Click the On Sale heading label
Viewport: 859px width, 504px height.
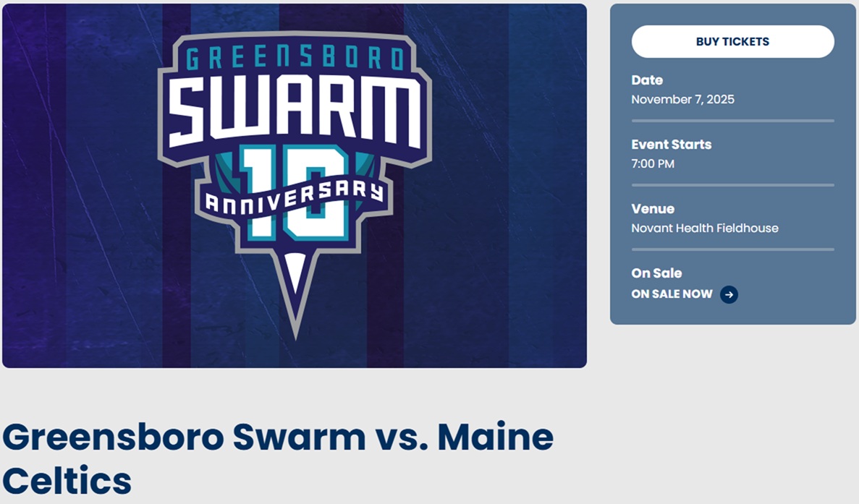[x=656, y=273]
